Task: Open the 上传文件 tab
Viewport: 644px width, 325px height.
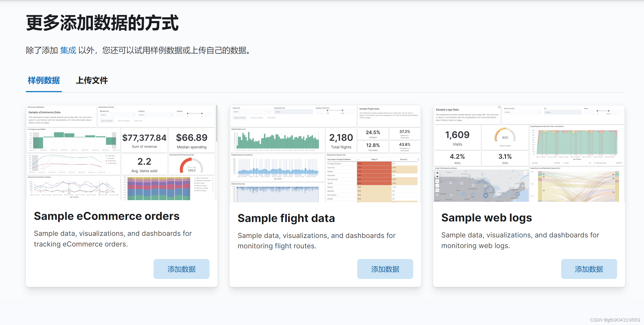Action: click(92, 80)
